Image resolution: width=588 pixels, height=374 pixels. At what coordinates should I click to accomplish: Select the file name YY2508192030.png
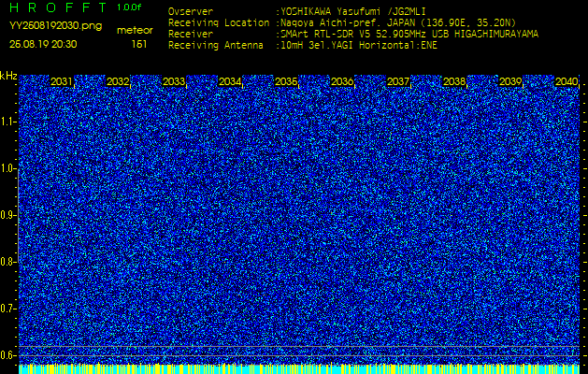[55, 26]
